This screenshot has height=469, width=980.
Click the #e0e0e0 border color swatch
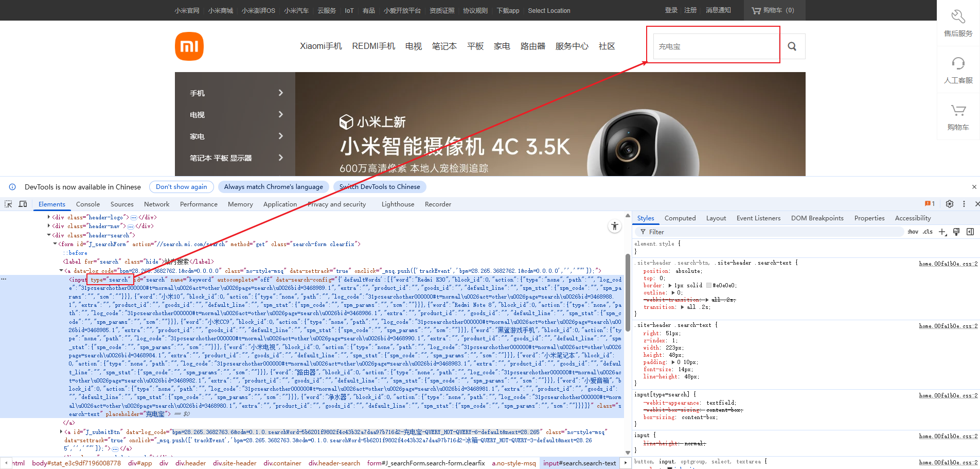coord(708,285)
